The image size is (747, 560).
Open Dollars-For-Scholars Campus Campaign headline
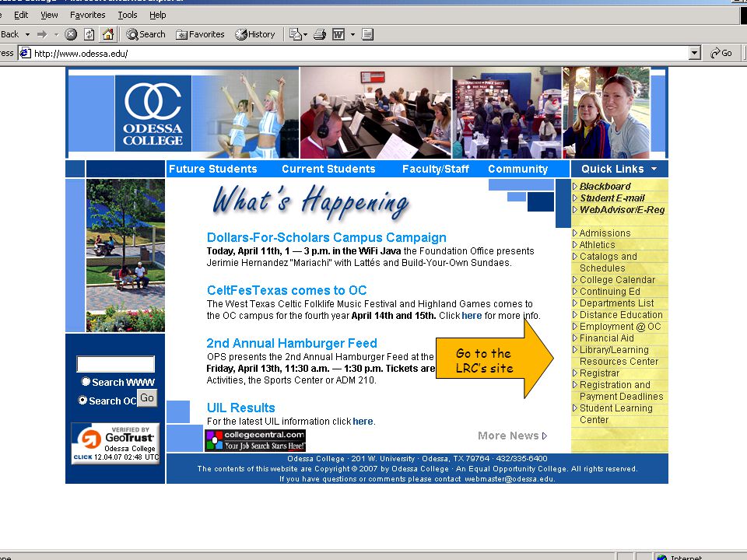(x=326, y=238)
